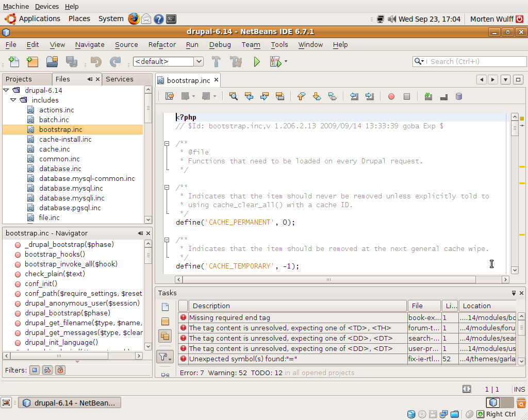Screen dimensions: 528x420
Task: Click the editor Last Edit icon
Action: coord(169,96)
